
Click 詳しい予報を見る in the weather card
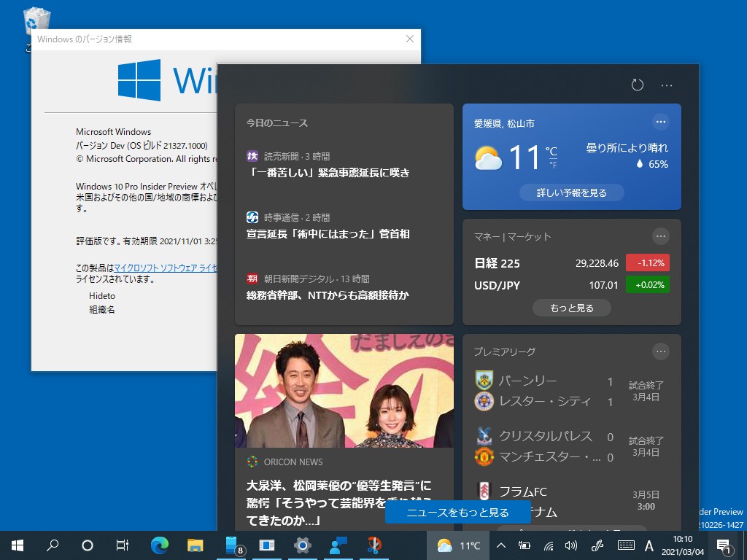(x=572, y=192)
